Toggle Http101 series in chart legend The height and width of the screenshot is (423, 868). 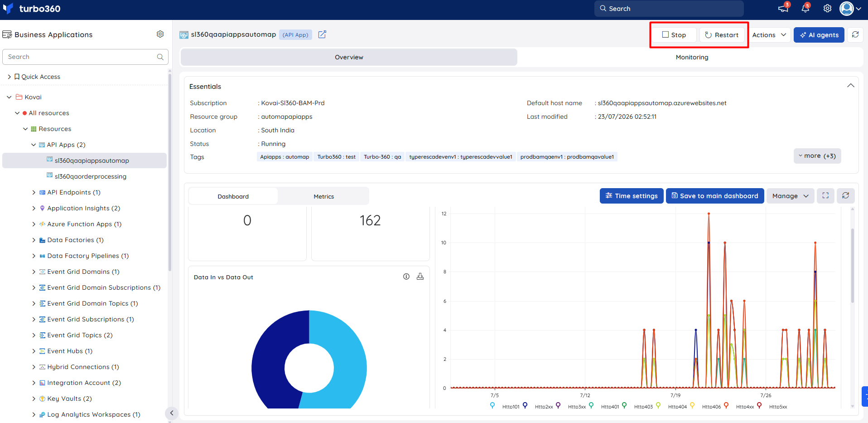(x=506, y=406)
